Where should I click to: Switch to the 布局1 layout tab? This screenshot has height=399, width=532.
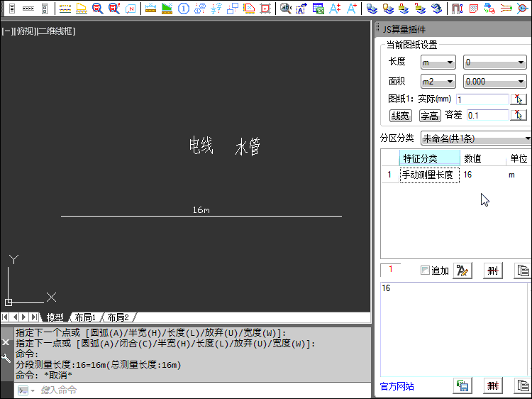point(84,317)
